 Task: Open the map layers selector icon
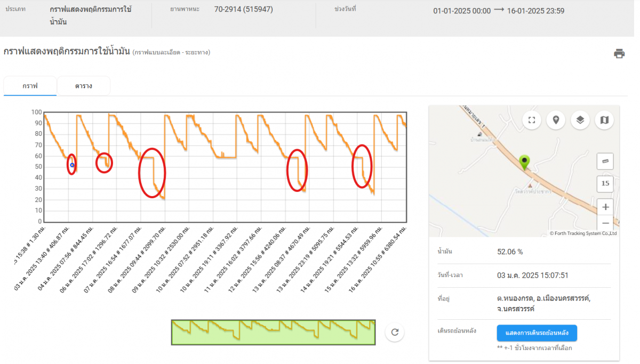coord(580,120)
